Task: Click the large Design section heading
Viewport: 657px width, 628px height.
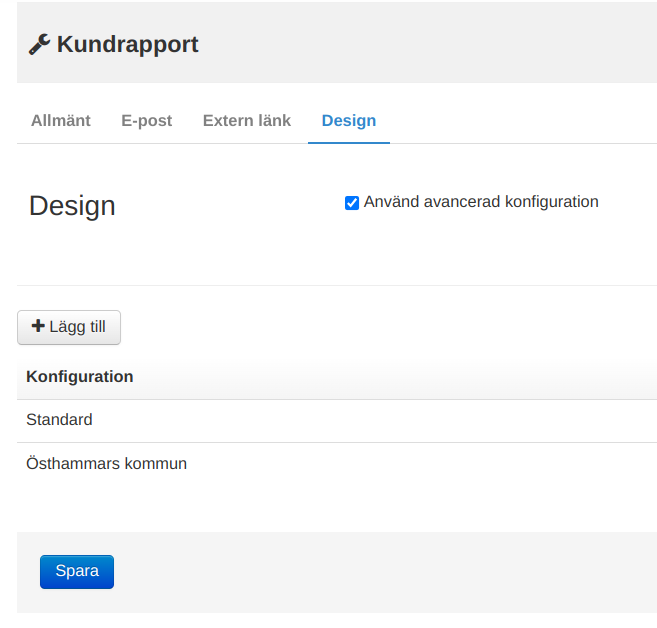Action: click(x=72, y=206)
